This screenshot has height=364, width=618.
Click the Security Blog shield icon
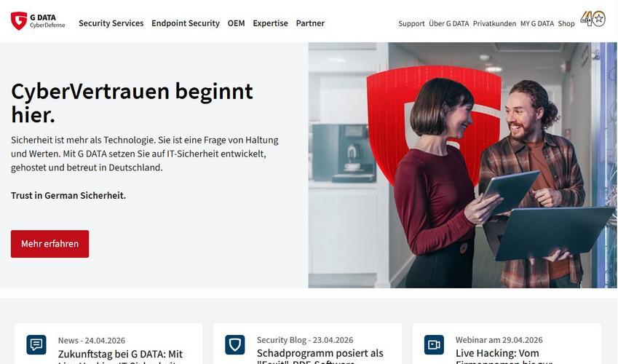click(235, 344)
